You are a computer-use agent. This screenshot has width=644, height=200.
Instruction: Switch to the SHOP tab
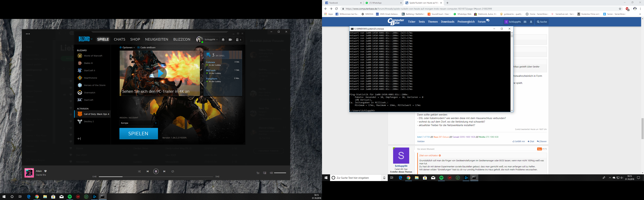[135, 40]
